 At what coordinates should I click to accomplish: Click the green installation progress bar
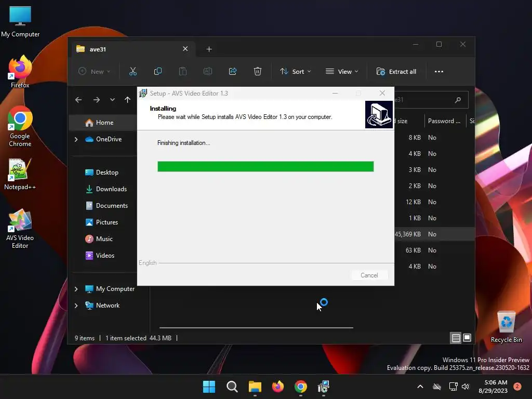click(265, 167)
